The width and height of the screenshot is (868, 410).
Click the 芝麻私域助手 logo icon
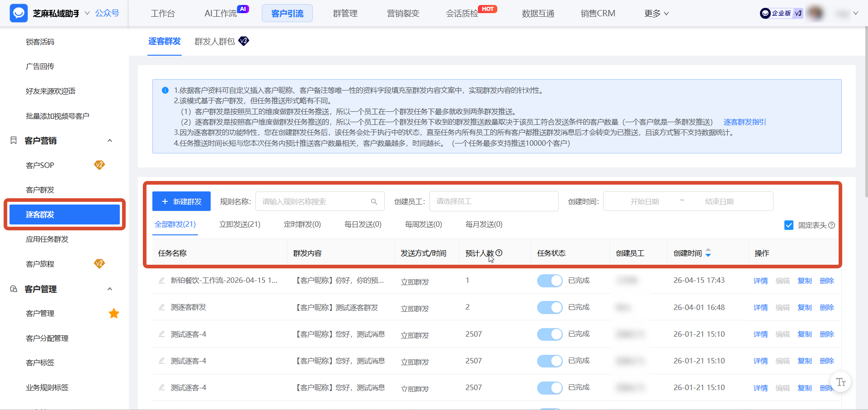(x=19, y=13)
